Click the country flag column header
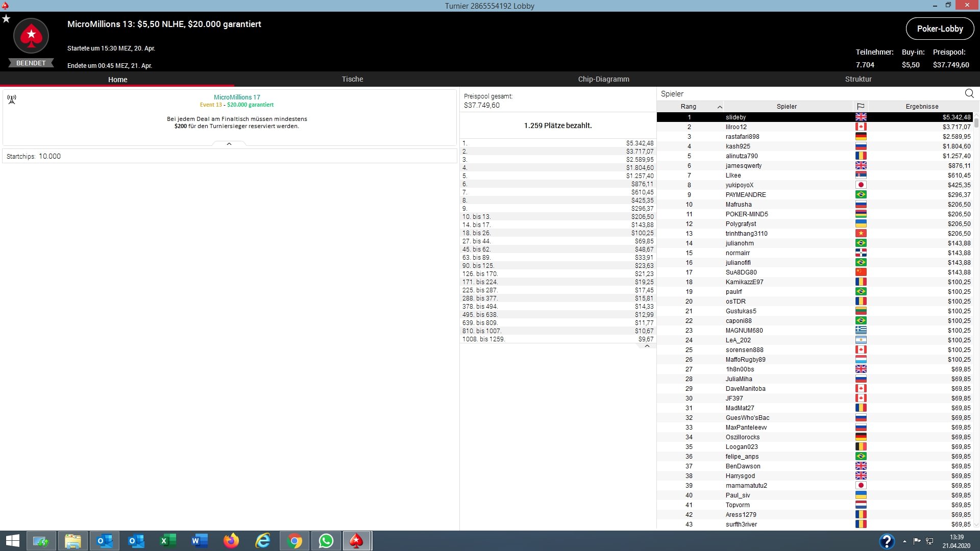 point(861,106)
